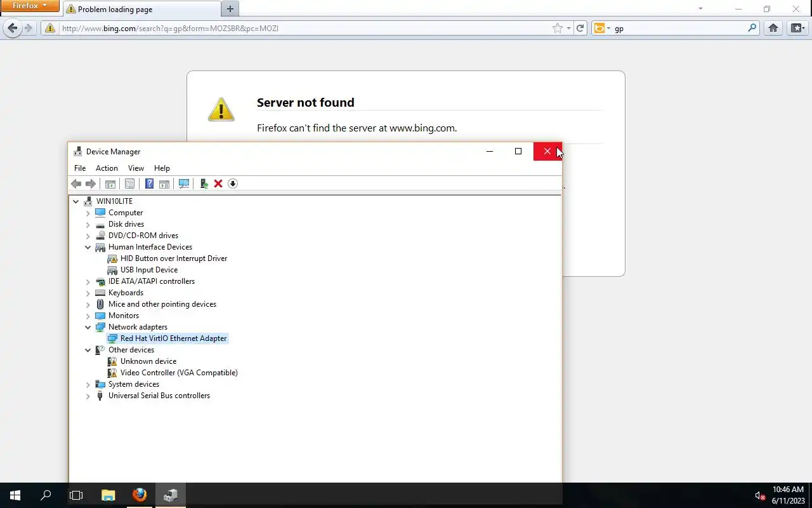Bookmark this page with the star icon
The image size is (812, 508).
[x=557, y=28]
